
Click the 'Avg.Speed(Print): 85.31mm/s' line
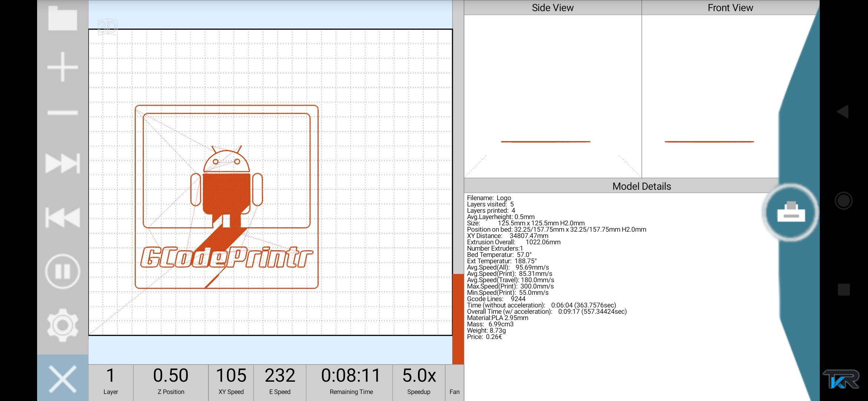pyautogui.click(x=510, y=274)
